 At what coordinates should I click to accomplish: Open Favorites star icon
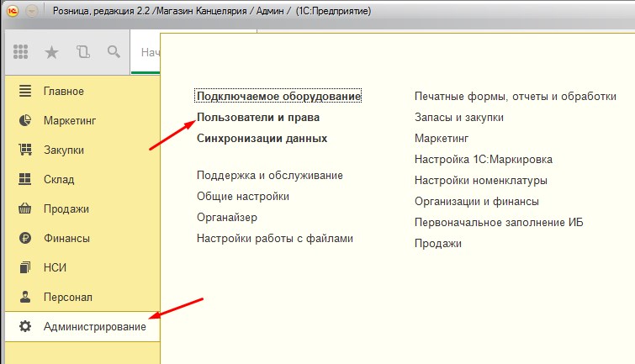tap(52, 52)
